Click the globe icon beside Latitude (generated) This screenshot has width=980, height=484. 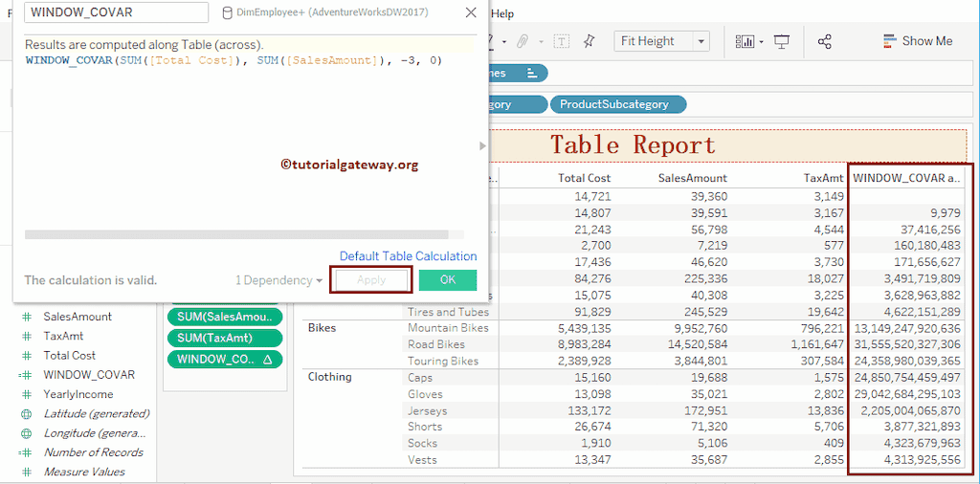click(26, 413)
